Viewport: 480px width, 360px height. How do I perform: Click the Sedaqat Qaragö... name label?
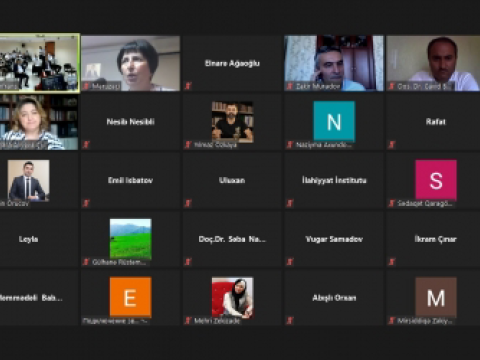click(425, 203)
